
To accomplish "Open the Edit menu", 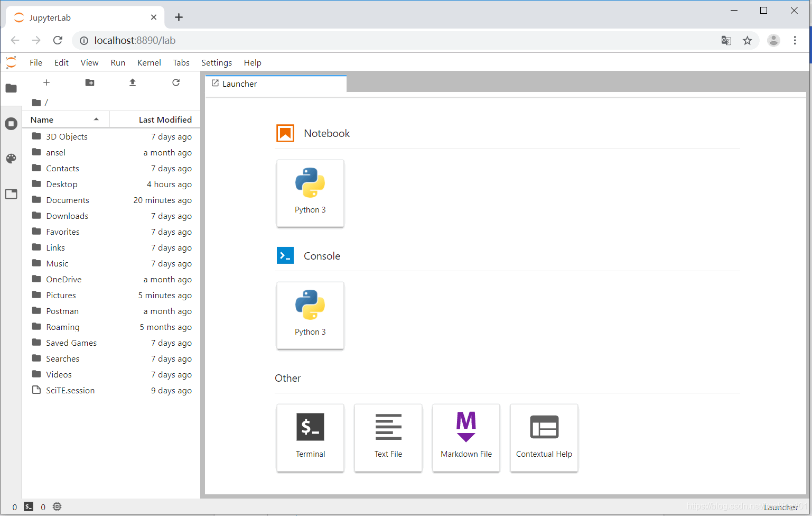I will click(x=61, y=62).
